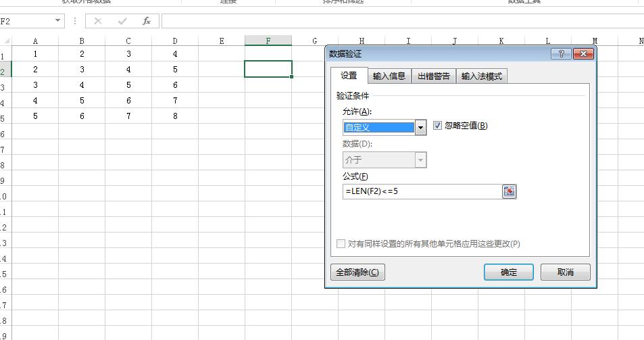Click the 公式 input field
Viewport: 644px width, 340px height.
[422, 191]
